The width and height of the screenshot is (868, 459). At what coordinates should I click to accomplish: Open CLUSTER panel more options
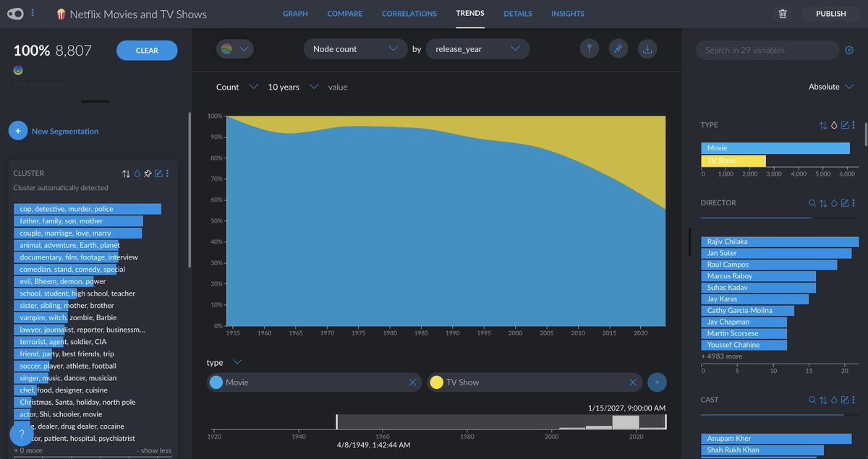click(167, 173)
